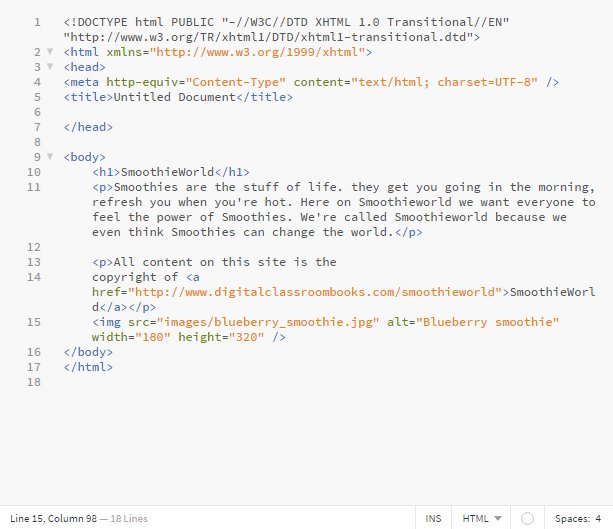Click the indent size number 4
The width and height of the screenshot is (613, 529).
coord(598,518)
